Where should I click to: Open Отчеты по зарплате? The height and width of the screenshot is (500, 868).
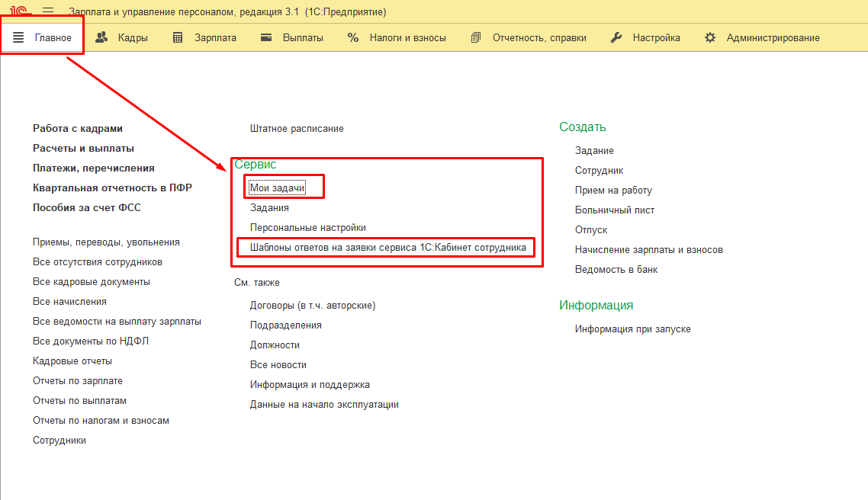click(x=78, y=381)
